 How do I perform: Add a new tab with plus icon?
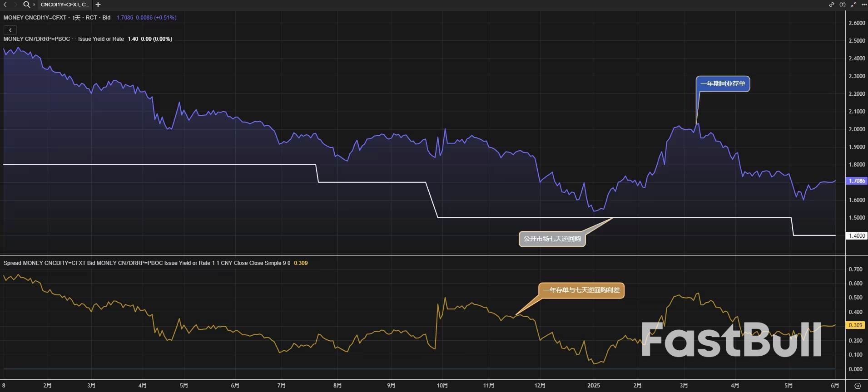tap(98, 5)
